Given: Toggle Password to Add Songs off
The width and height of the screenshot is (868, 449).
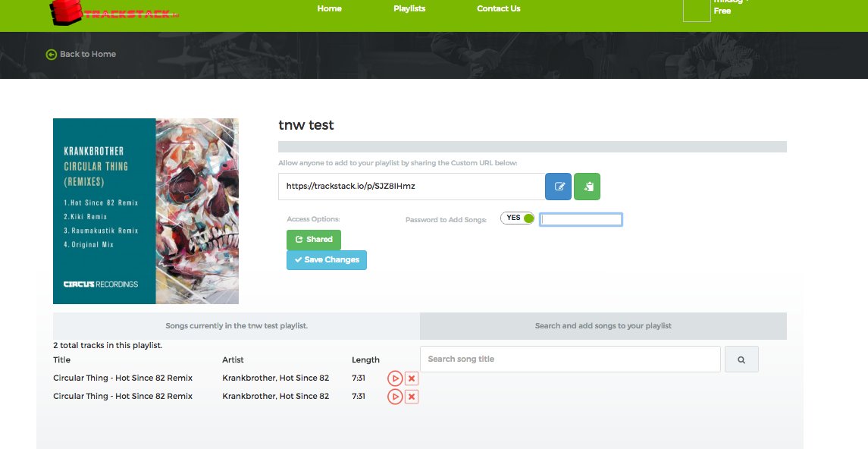Looking at the screenshot, I should [x=516, y=218].
